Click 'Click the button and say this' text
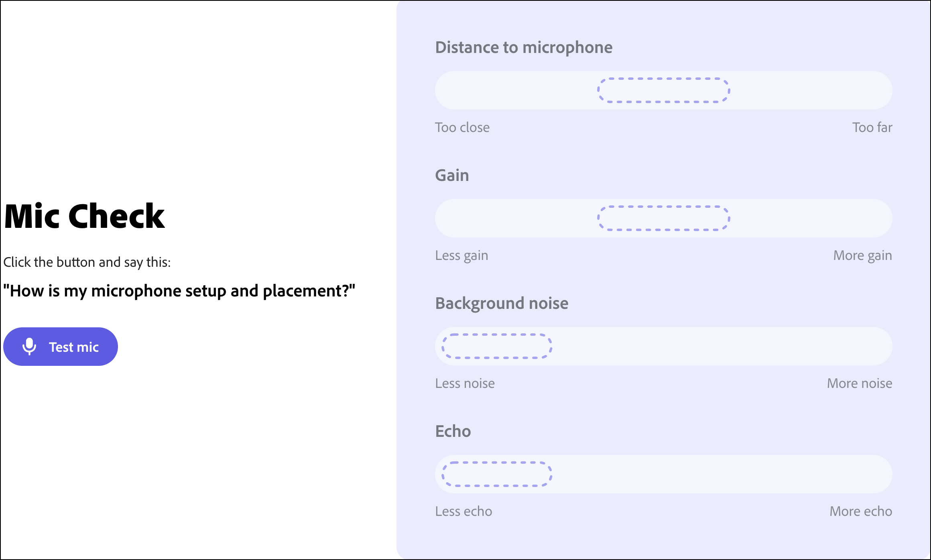Image resolution: width=931 pixels, height=560 pixels. (87, 262)
